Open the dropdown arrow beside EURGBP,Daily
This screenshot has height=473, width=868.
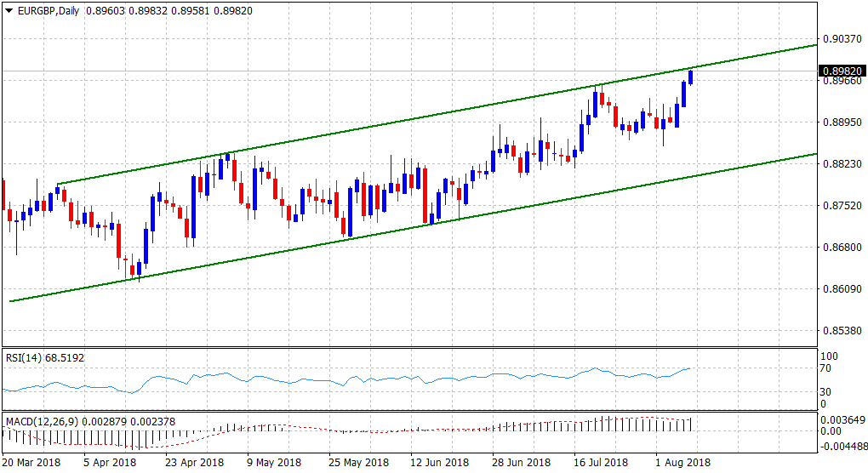point(9,10)
